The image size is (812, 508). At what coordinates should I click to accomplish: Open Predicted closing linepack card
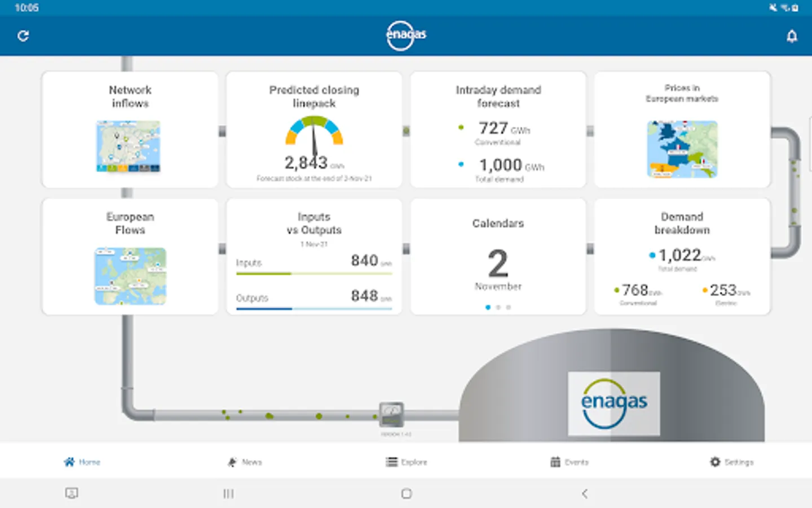(x=314, y=129)
